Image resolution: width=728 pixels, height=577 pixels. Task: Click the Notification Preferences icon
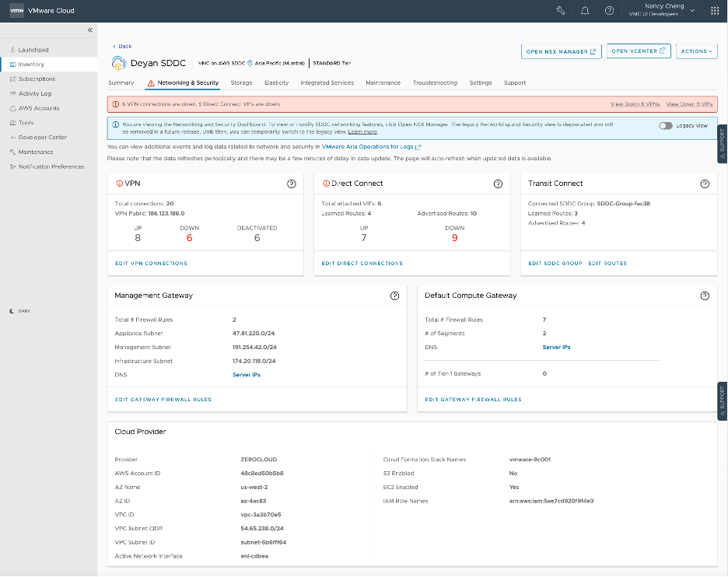click(x=13, y=166)
